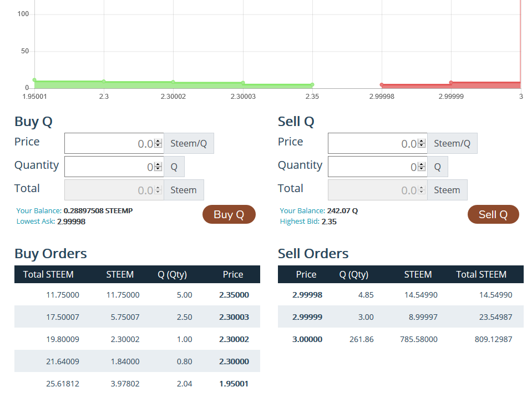Select the buy order priced 1.95001
This screenshot has height=397, width=532.
click(x=137, y=384)
